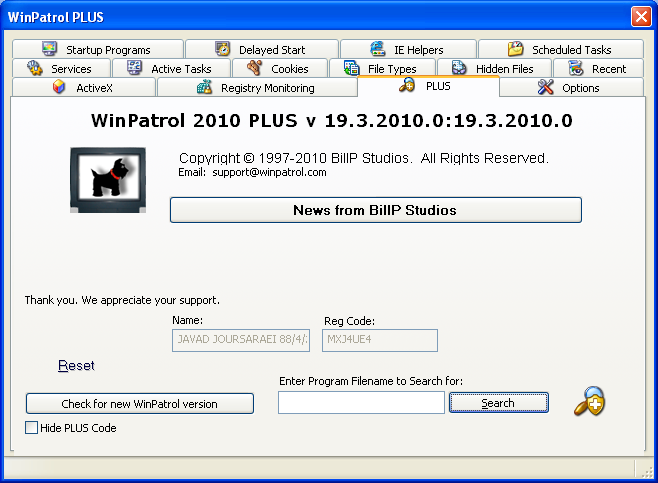Click the Services gears icon
658x483 pixels.
(35, 68)
